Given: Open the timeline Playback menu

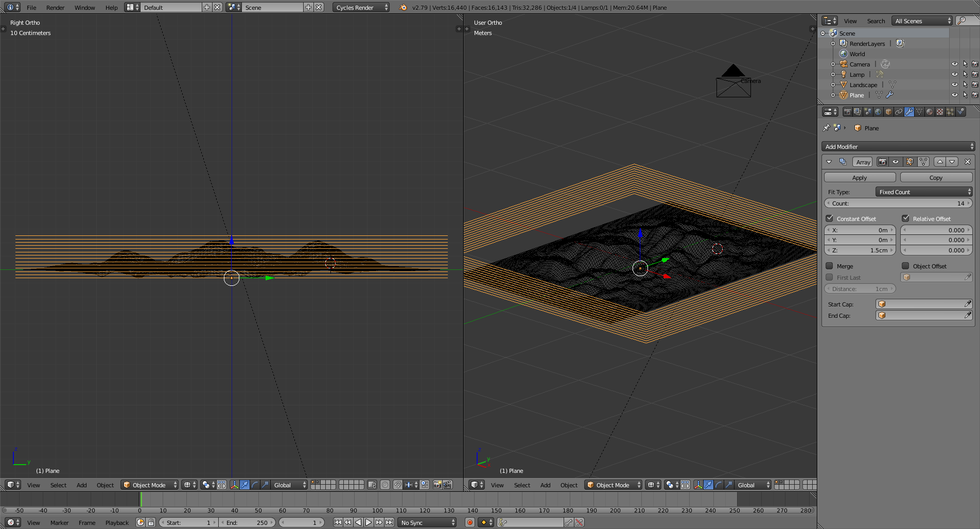Looking at the screenshot, I should (117, 522).
